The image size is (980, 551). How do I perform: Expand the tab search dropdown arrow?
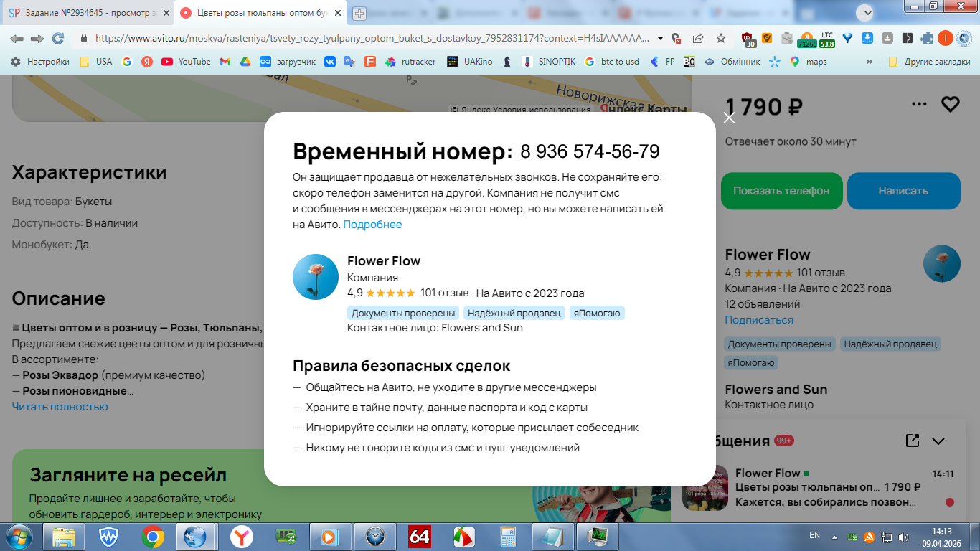[865, 12]
